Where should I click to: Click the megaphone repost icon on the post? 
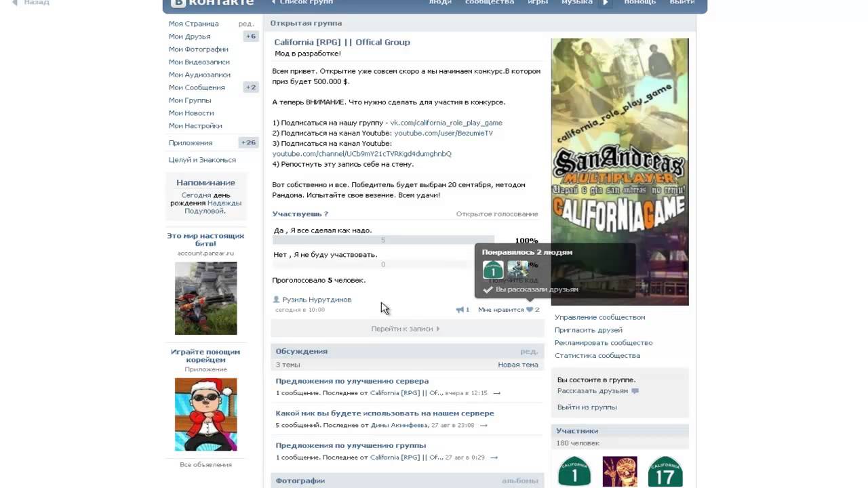pos(460,310)
